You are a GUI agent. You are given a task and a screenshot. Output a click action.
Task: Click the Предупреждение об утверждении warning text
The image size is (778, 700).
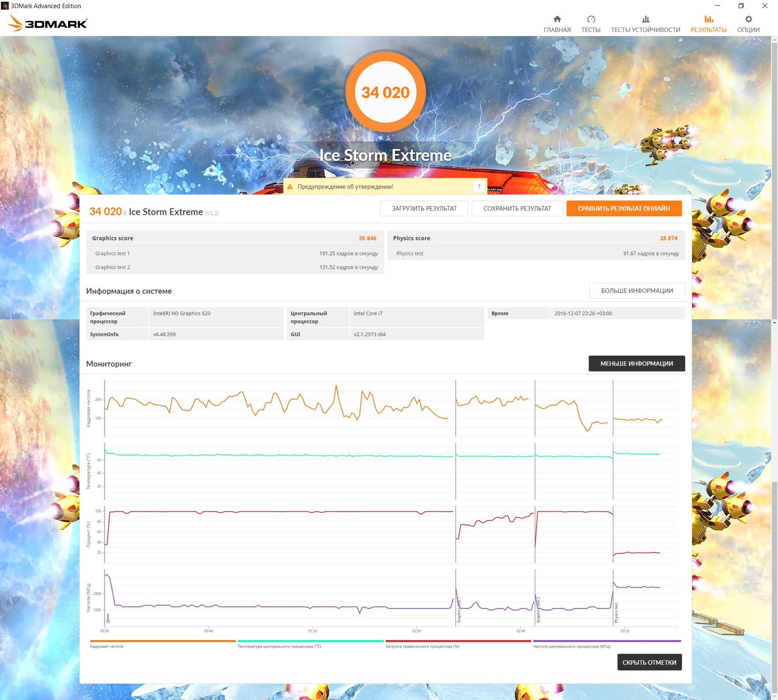(345, 187)
